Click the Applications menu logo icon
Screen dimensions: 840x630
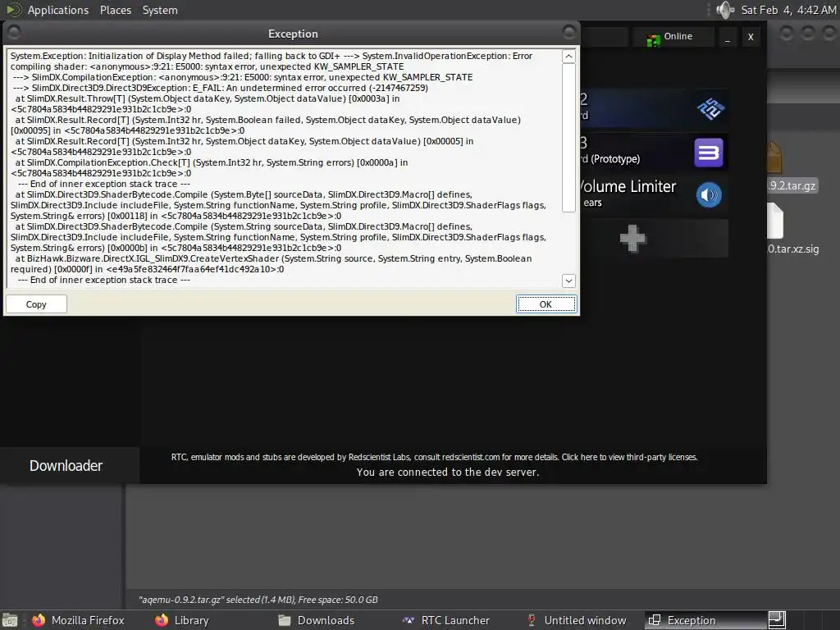pyautogui.click(x=14, y=10)
